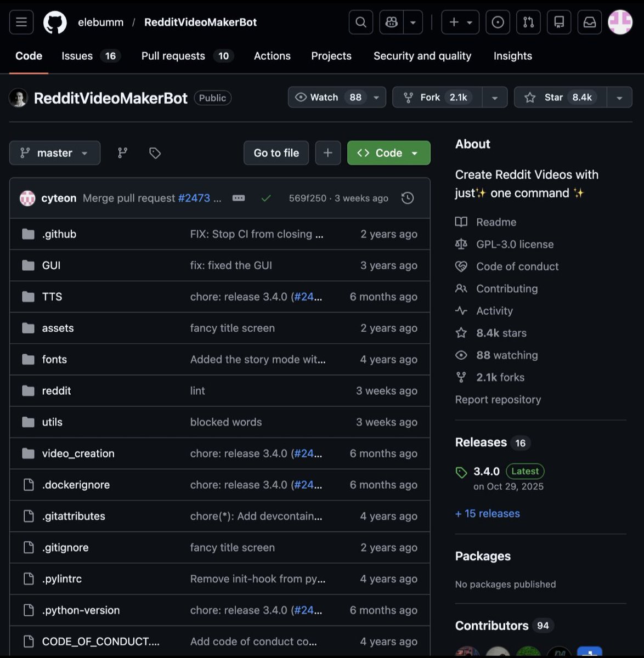Open the video_creation folder
Screen dimensions: 644x658
pyautogui.click(x=78, y=453)
